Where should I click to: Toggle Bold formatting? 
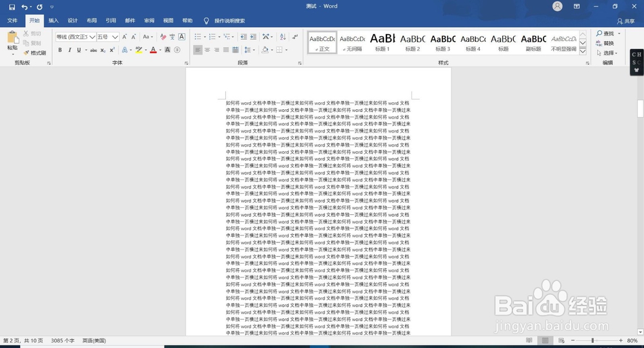coord(60,50)
